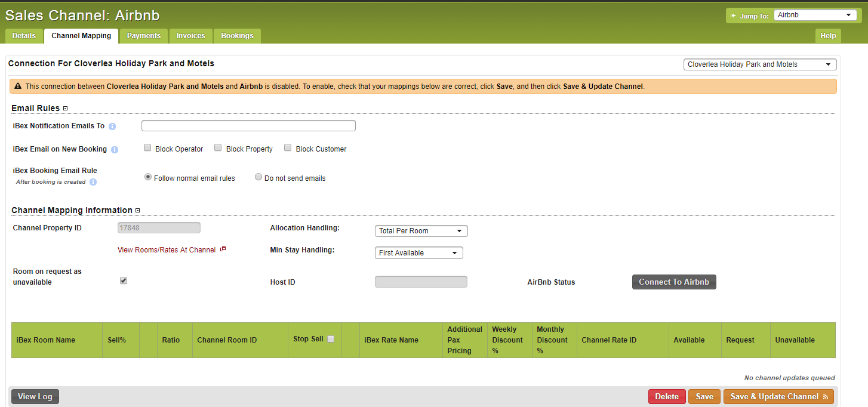Open the Allocation Handling dropdown
Viewport: 868px width, 407px height.
coord(421,231)
